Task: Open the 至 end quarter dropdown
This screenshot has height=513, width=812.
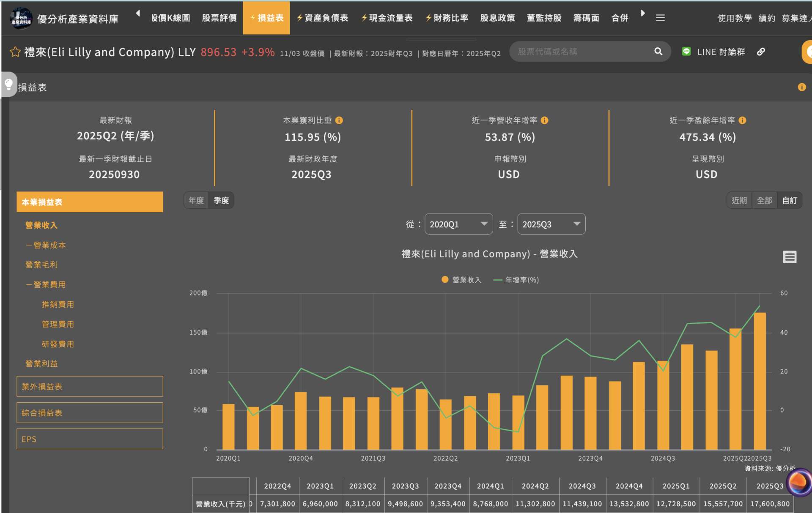Action: [551, 224]
